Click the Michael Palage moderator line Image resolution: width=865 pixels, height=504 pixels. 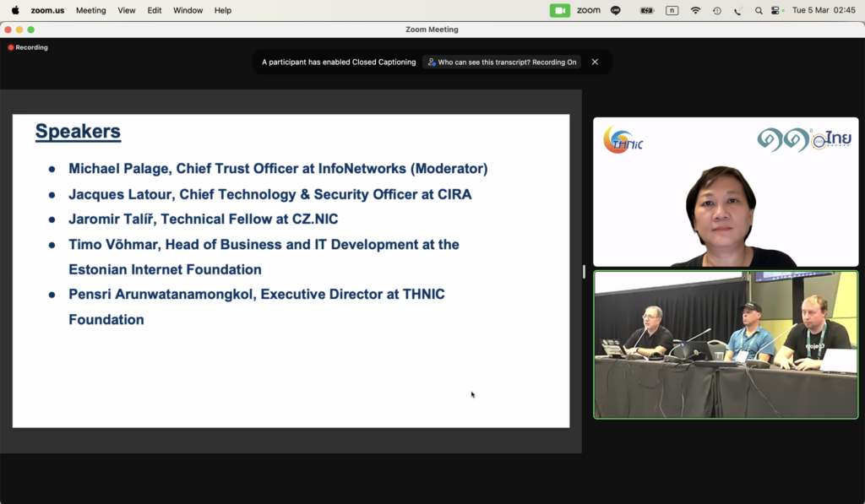278,169
